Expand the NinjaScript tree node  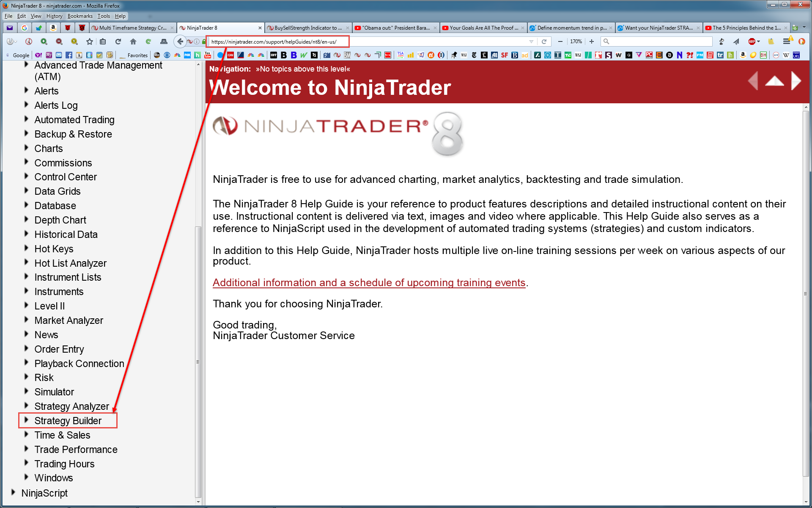pyautogui.click(x=13, y=492)
